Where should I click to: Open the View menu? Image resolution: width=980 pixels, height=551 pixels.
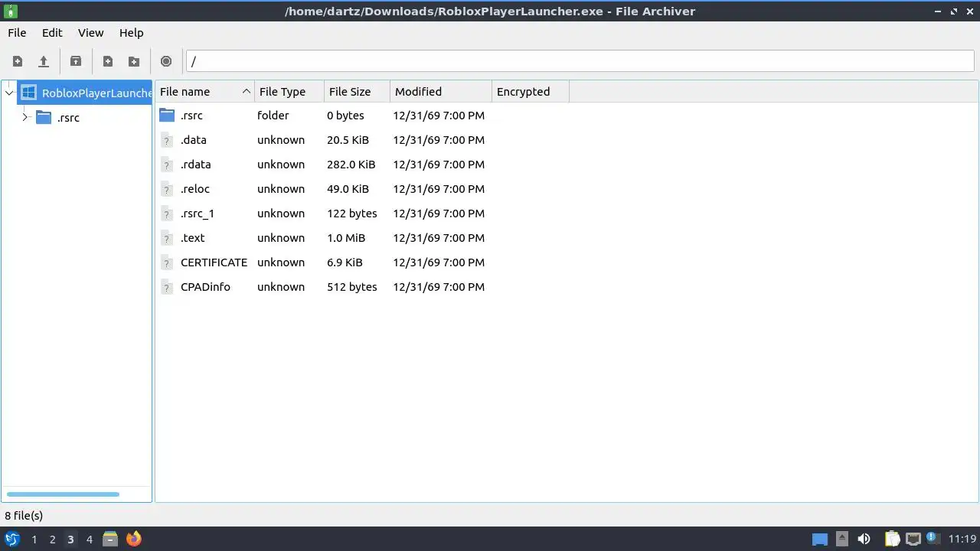tap(90, 33)
